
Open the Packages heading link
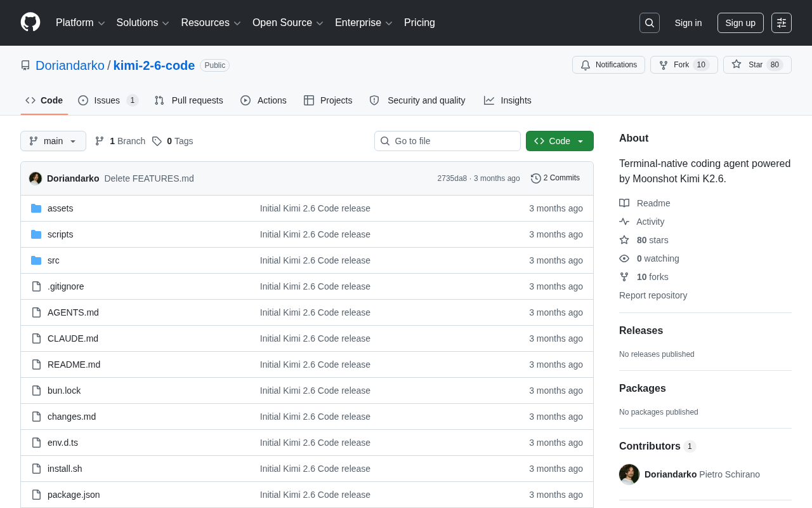point(643,389)
